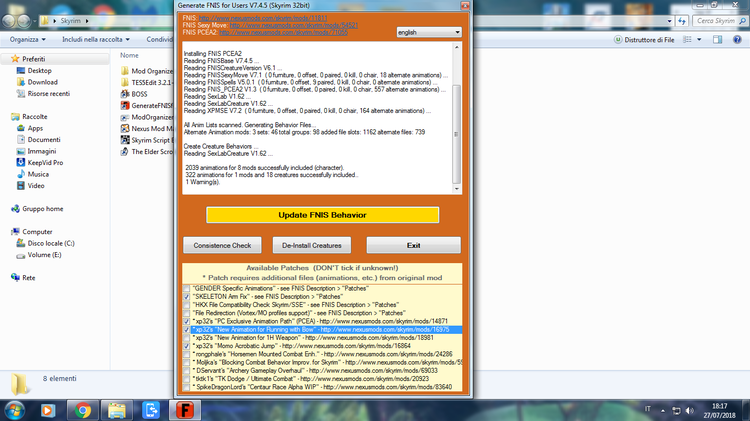Click Explorer back navigation button

pos(8,21)
